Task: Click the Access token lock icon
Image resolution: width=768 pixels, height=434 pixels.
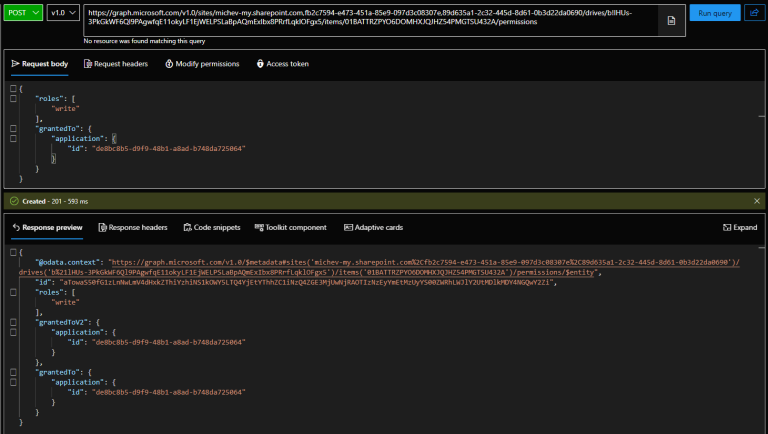Action: point(260,64)
